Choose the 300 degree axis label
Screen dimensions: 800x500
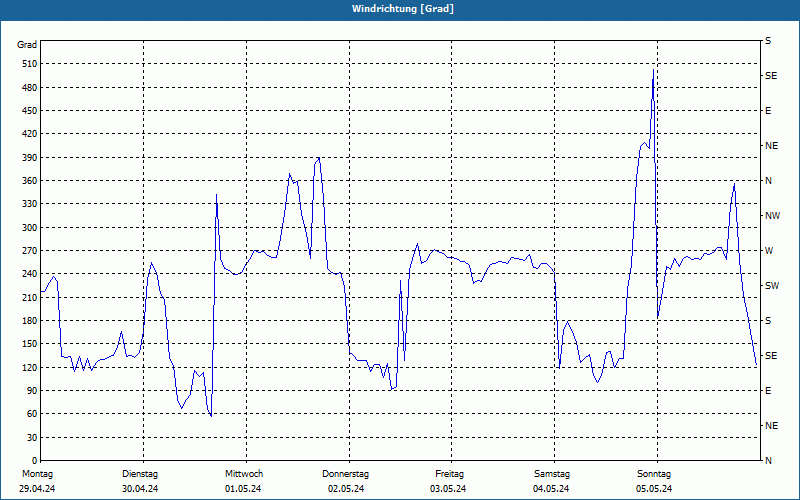pos(30,228)
